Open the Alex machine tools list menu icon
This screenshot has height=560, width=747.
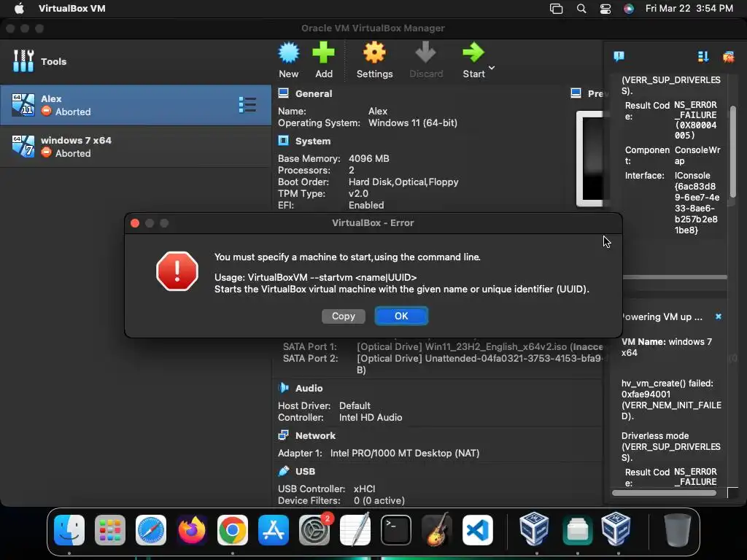click(x=247, y=105)
